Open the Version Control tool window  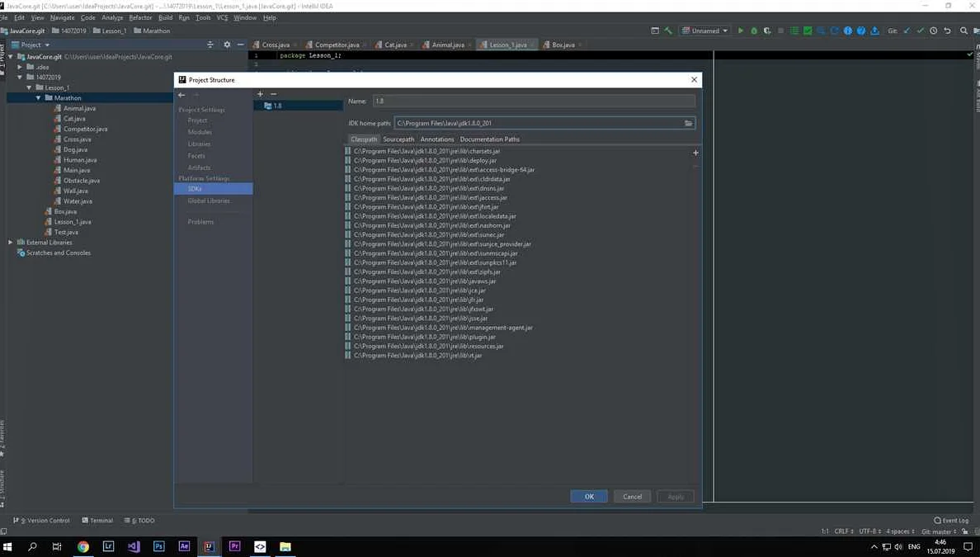[x=41, y=520]
